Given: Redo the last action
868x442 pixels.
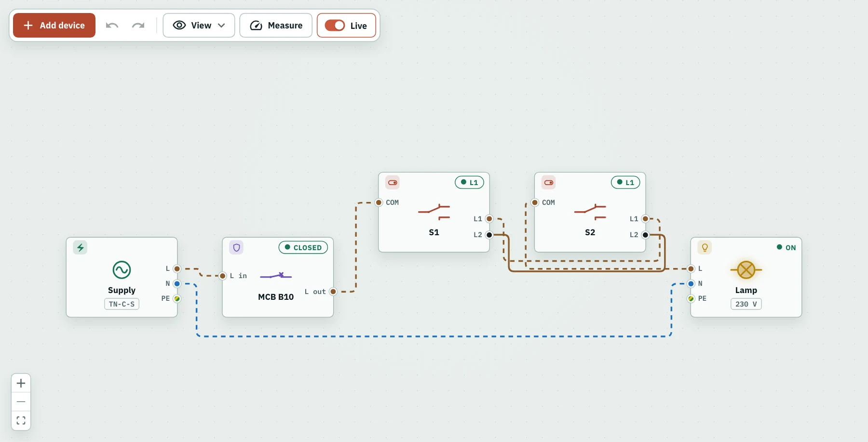Looking at the screenshot, I should tap(138, 26).
